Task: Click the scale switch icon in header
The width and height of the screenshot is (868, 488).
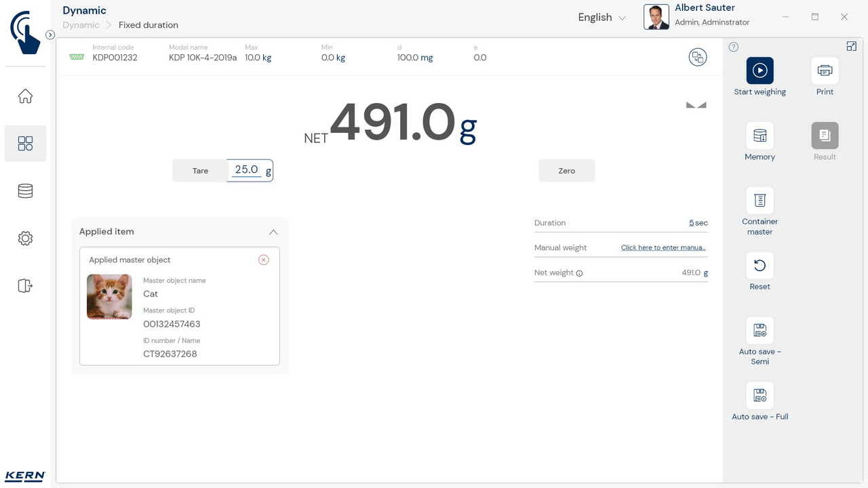Action: pos(697,58)
